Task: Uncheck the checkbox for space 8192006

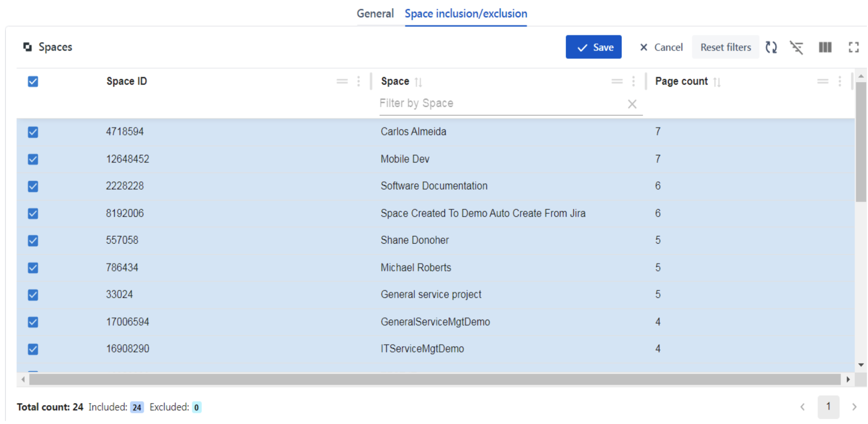Action: pos(33,213)
